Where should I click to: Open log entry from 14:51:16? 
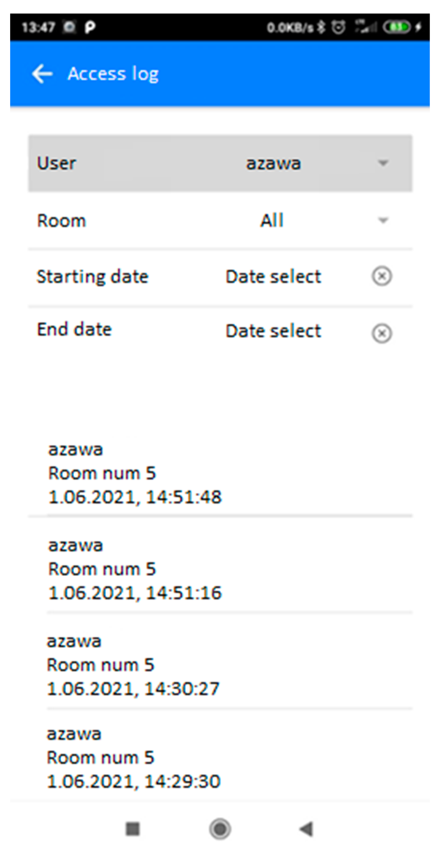pyautogui.click(x=135, y=569)
